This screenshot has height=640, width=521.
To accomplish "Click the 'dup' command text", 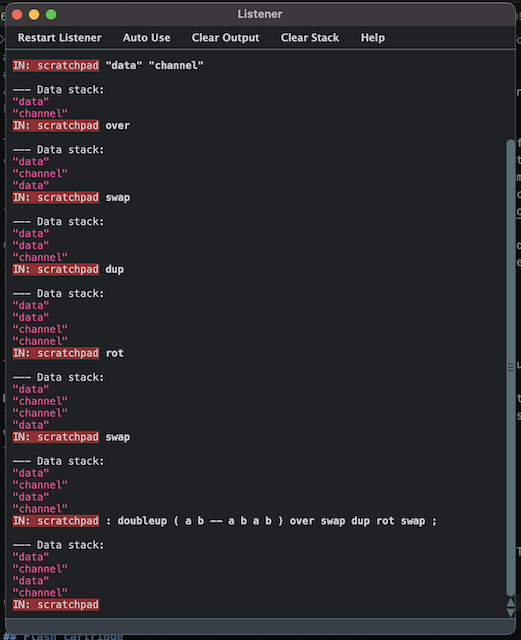I will 115,269.
